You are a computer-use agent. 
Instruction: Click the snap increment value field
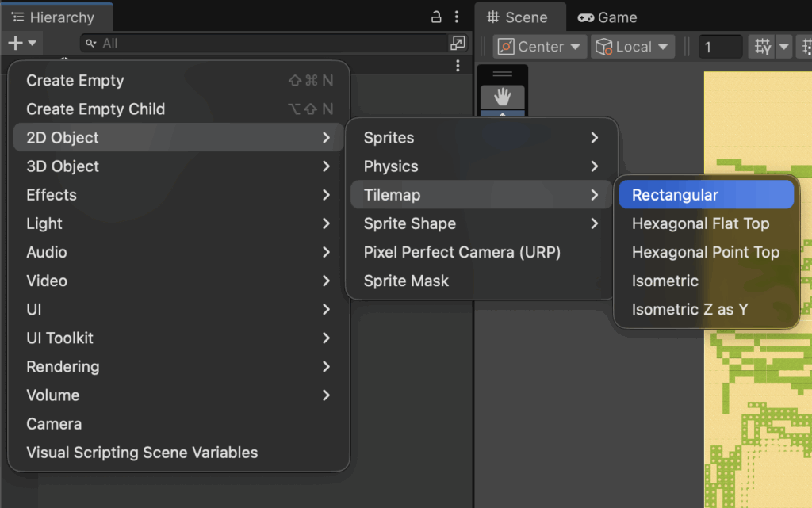tap(719, 47)
